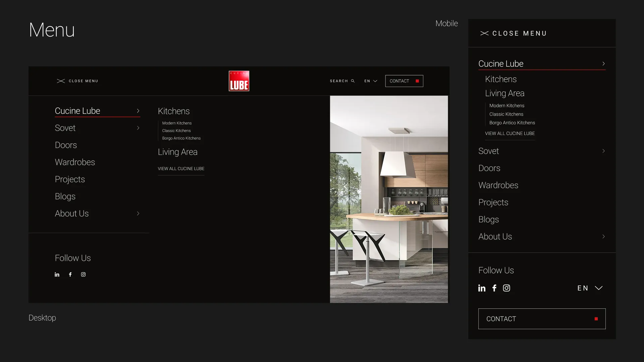This screenshot has width=644, height=362.
Task: Open Instagram icon in desktop Follow Us
Action: [x=83, y=275]
